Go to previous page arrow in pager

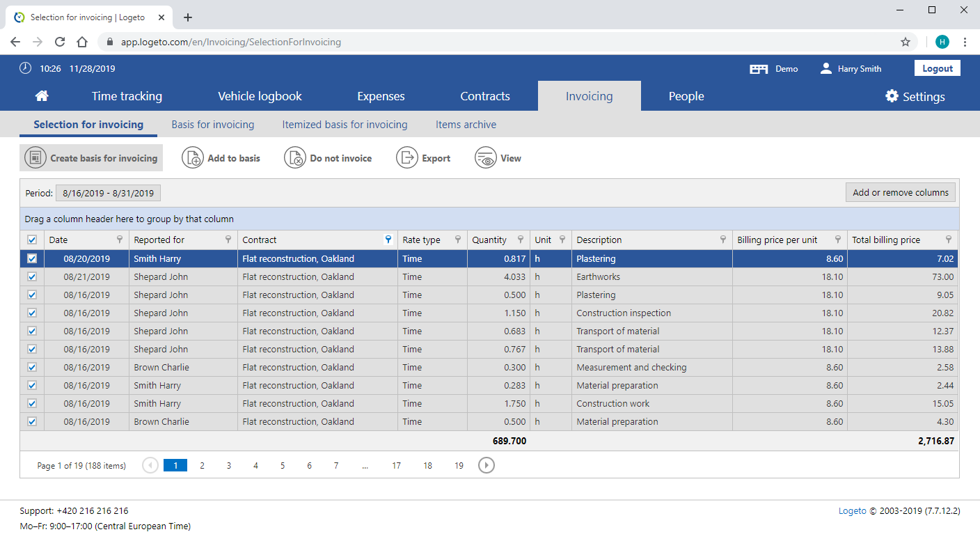click(150, 465)
